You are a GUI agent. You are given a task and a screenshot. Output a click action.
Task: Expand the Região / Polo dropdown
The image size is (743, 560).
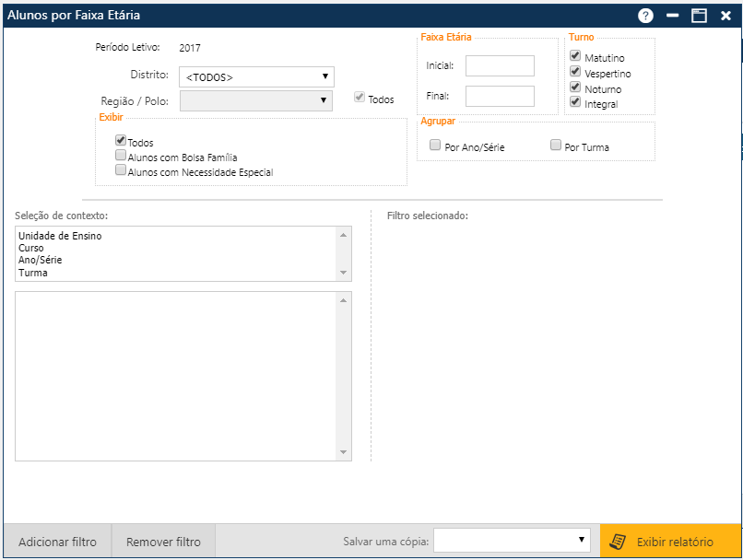click(256, 100)
